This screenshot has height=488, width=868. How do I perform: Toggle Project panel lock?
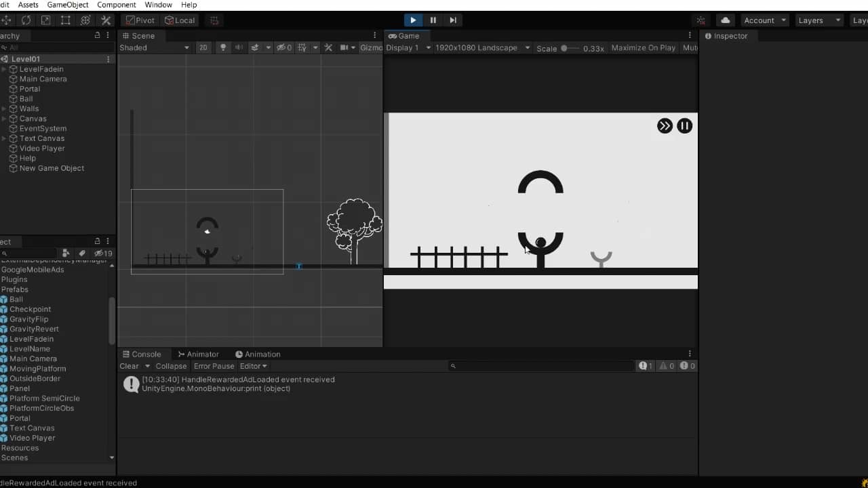(97, 241)
